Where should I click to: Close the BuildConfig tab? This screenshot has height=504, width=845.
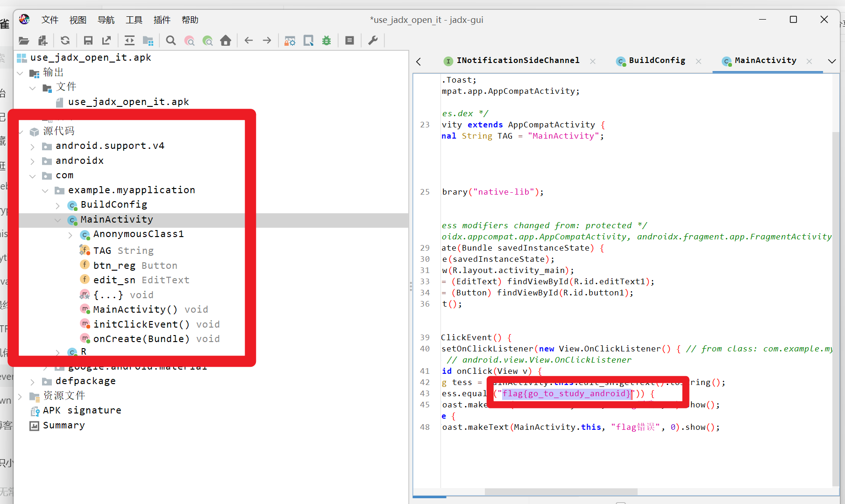(x=698, y=61)
